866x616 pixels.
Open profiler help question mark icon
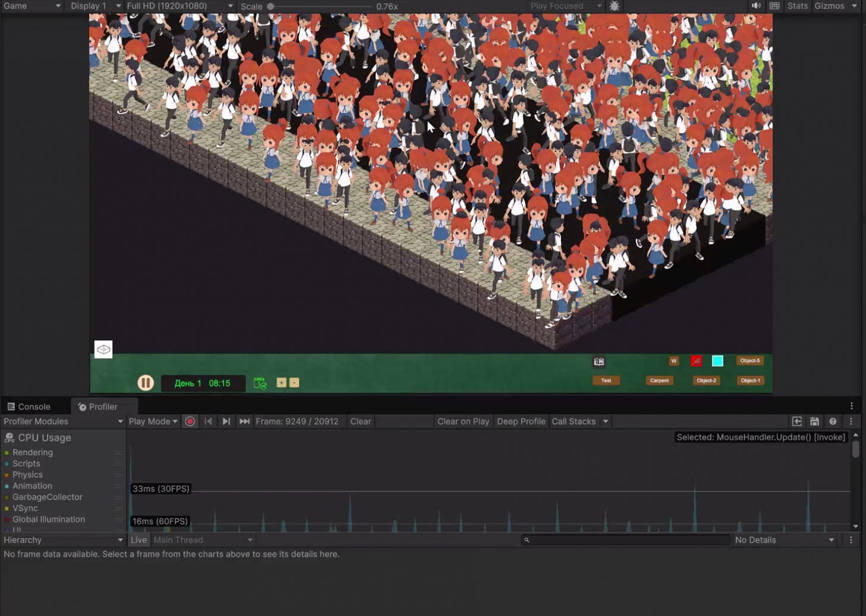click(x=833, y=421)
